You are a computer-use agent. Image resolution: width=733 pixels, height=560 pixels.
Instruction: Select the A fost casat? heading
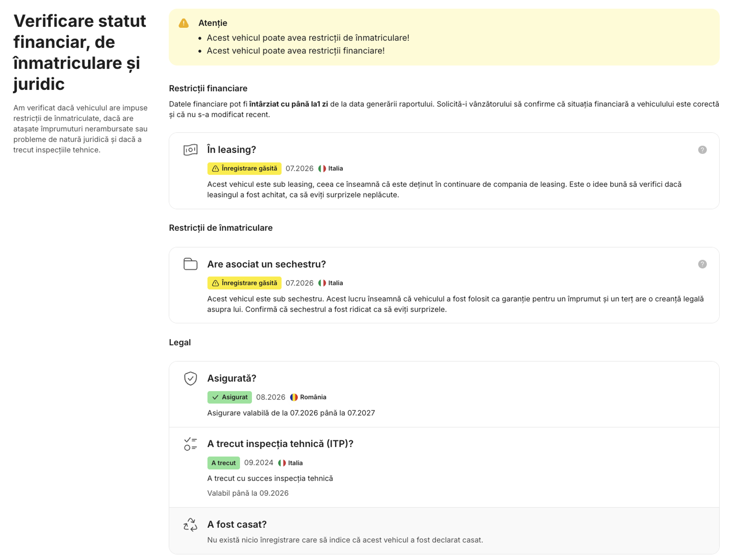pos(237,525)
